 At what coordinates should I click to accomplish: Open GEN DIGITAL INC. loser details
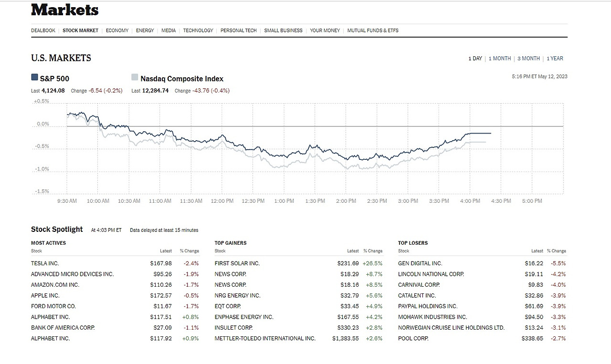click(x=420, y=263)
